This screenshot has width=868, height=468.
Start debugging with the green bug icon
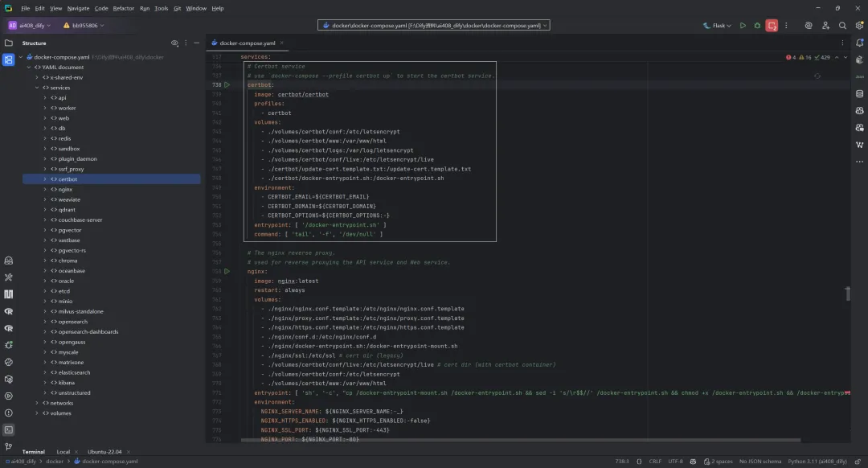pos(757,26)
